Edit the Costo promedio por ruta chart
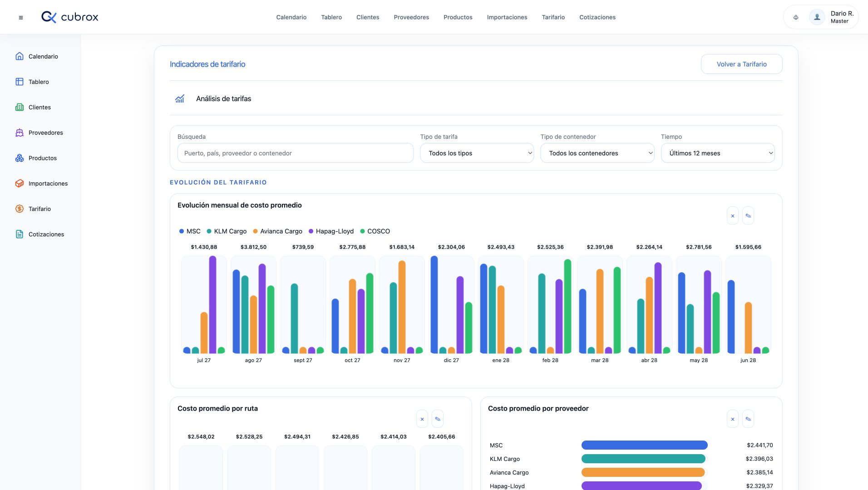The image size is (868, 490). point(438,419)
